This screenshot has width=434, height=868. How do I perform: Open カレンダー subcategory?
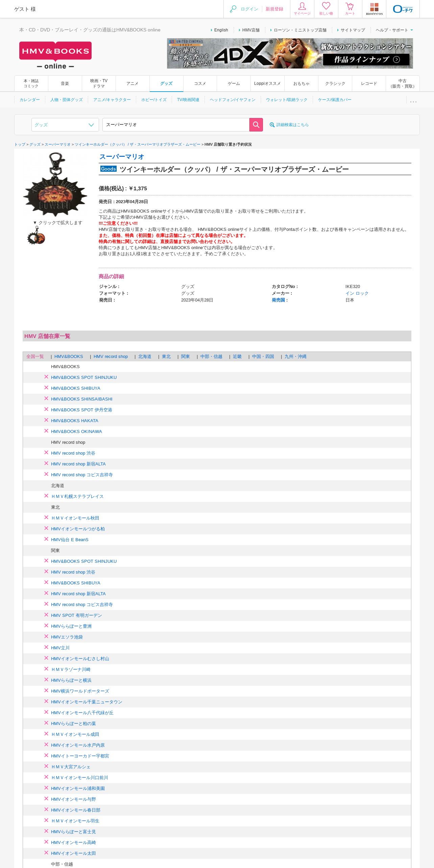tap(29, 100)
